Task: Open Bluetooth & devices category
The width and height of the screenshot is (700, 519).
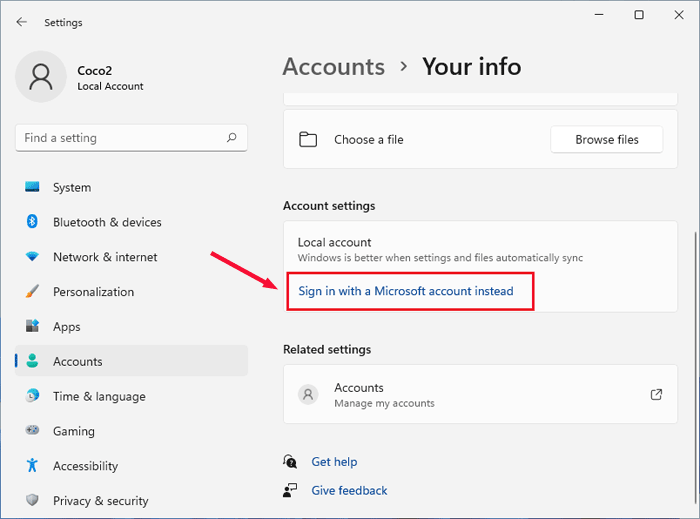Action: pyautogui.click(x=131, y=222)
